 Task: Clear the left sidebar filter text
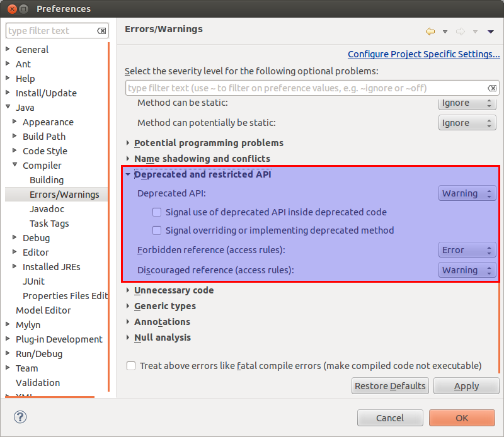click(101, 31)
